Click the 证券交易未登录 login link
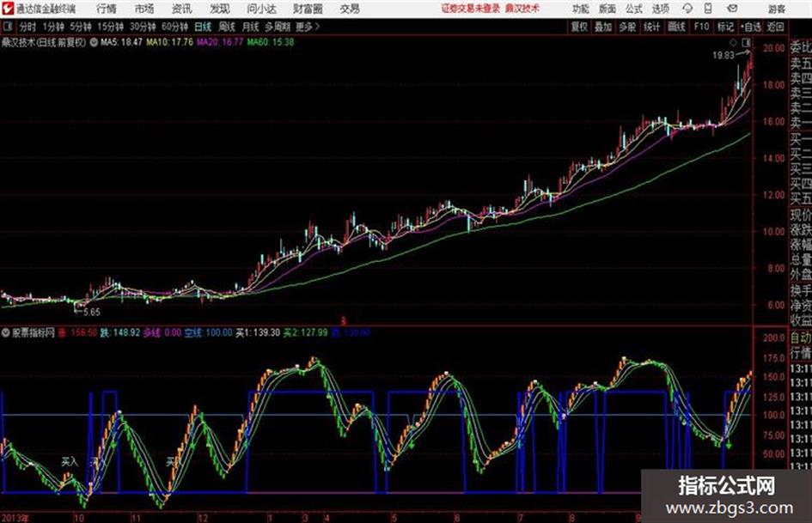This screenshot has width=812, height=523. pos(471,9)
